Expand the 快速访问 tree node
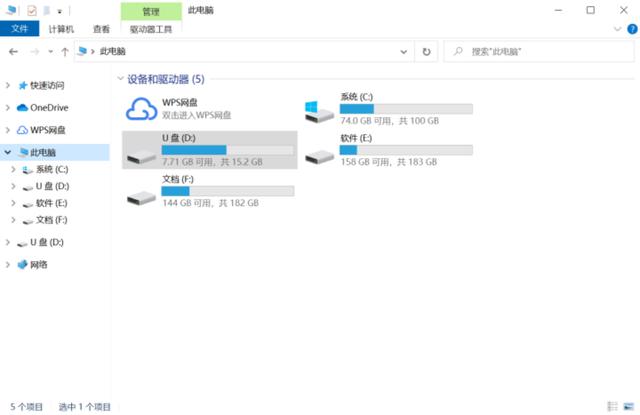This screenshot has width=640, height=415. (9, 85)
